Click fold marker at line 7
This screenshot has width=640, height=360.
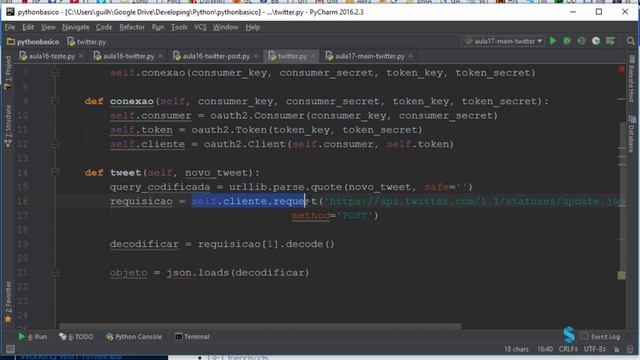coord(55,73)
